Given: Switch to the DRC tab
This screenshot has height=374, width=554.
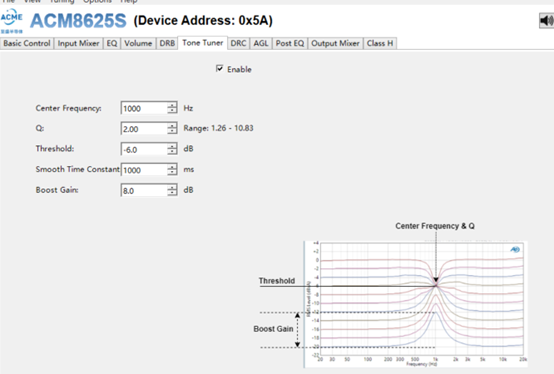Looking at the screenshot, I should click(238, 43).
